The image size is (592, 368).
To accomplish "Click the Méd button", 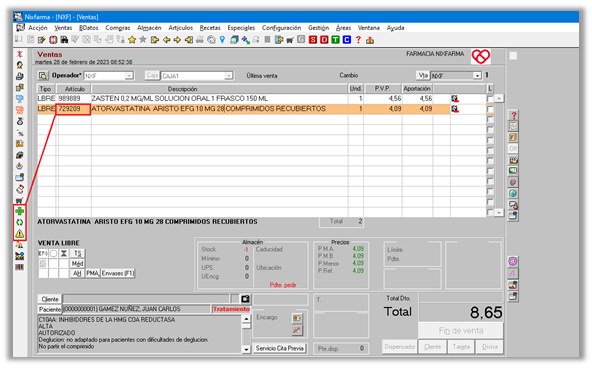I will click(77, 263).
